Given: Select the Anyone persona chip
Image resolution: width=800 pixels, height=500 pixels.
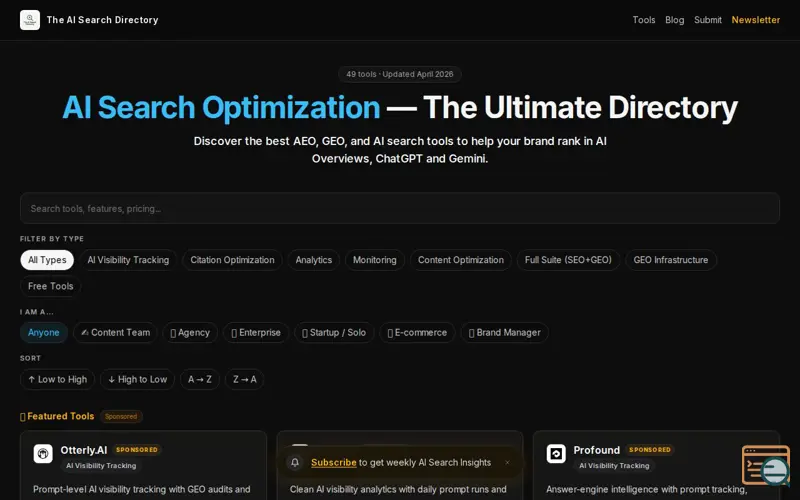Looking at the screenshot, I should click(x=43, y=333).
